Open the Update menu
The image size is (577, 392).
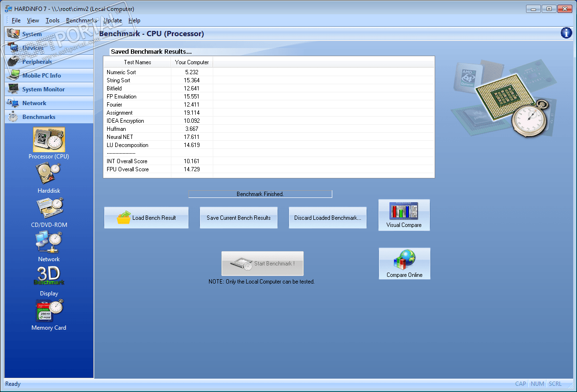[113, 20]
